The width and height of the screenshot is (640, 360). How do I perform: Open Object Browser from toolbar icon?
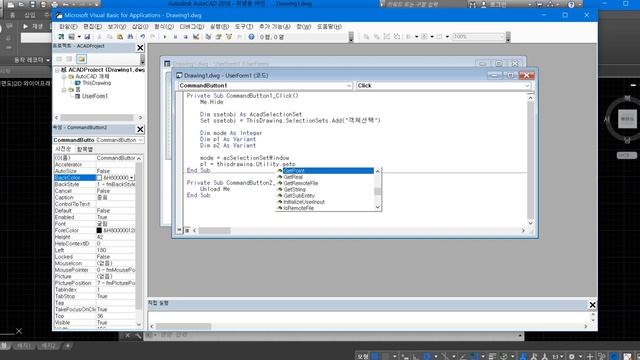(x=229, y=37)
